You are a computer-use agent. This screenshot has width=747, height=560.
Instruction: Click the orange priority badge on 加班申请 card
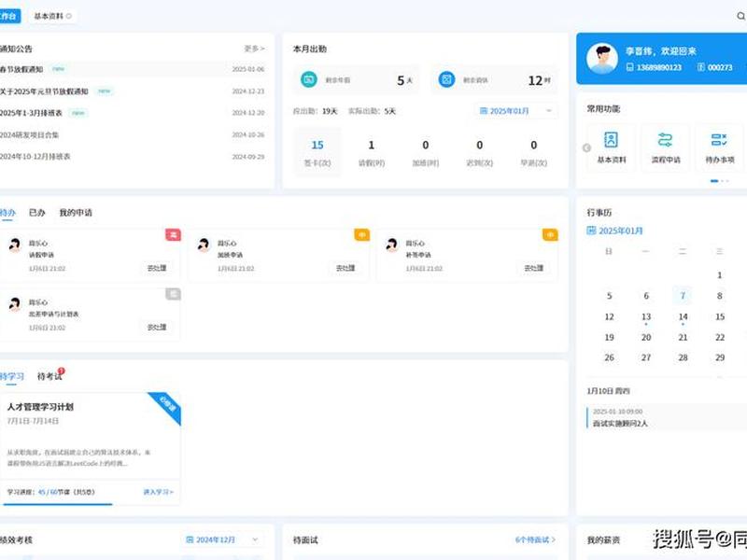click(x=361, y=235)
